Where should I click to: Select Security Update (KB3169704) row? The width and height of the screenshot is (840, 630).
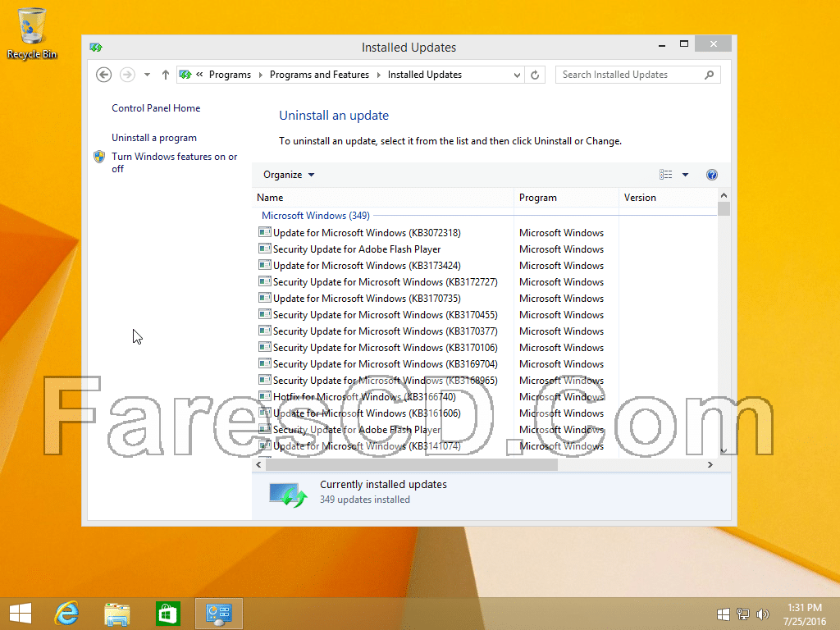point(386,364)
